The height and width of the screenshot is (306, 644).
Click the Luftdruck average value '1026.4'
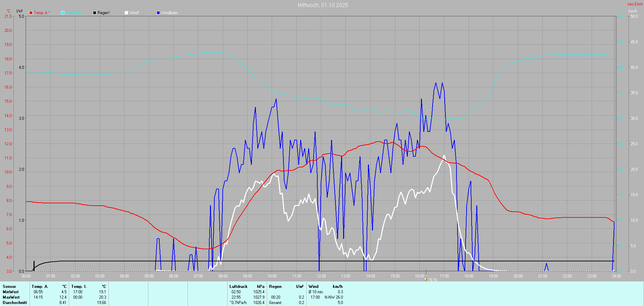pyautogui.click(x=259, y=303)
